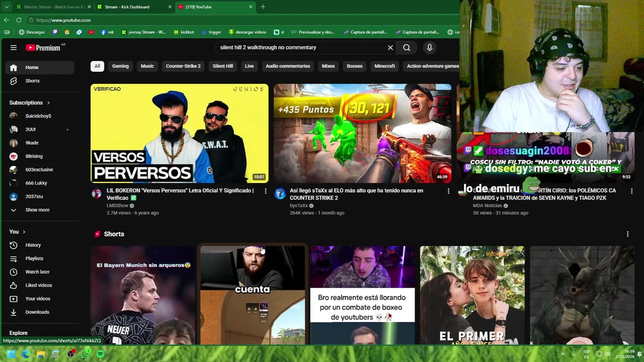Select the All filter chip

97,66
